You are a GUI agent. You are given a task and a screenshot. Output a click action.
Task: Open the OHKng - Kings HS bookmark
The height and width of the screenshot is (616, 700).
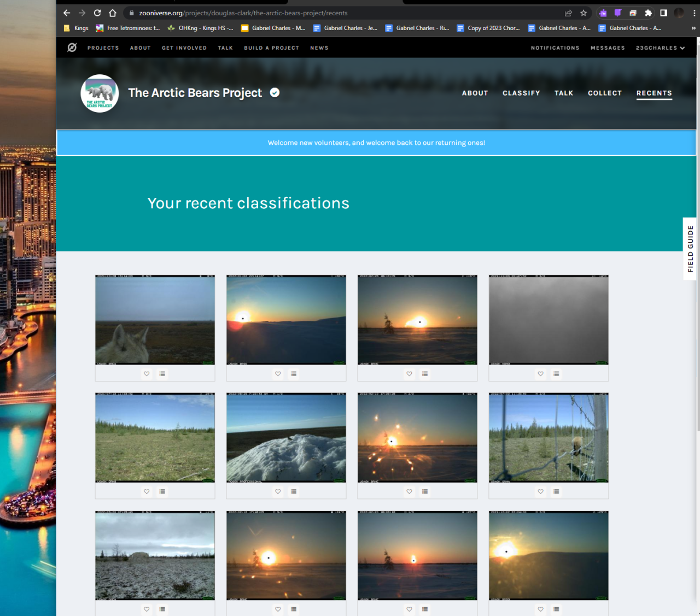click(200, 28)
